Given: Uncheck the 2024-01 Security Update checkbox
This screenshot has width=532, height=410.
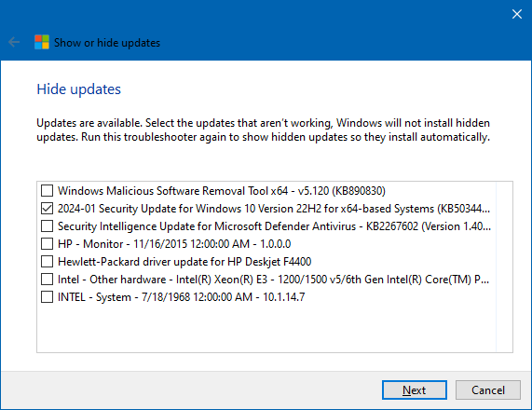Looking at the screenshot, I should (47, 209).
